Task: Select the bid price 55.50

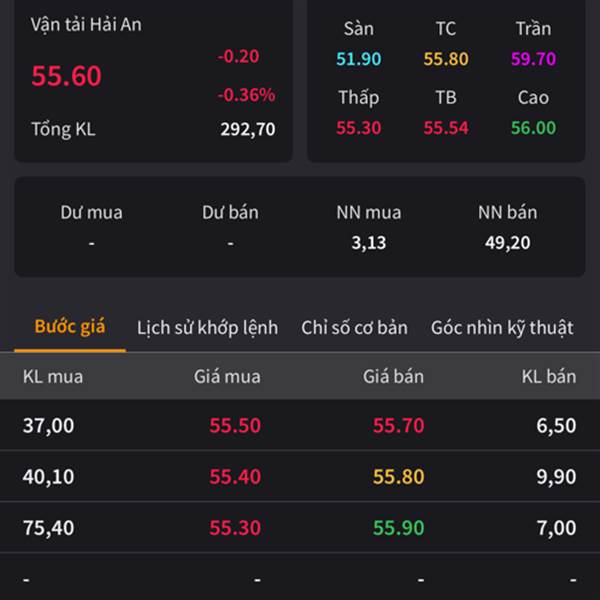Action: pyautogui.click(x=235, y=426)
